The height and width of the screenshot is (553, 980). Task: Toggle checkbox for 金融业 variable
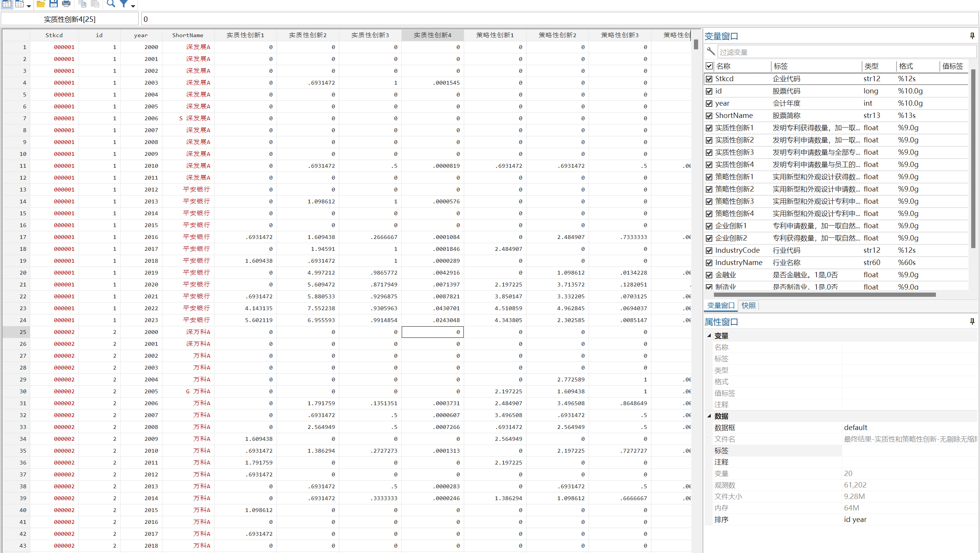709,275
